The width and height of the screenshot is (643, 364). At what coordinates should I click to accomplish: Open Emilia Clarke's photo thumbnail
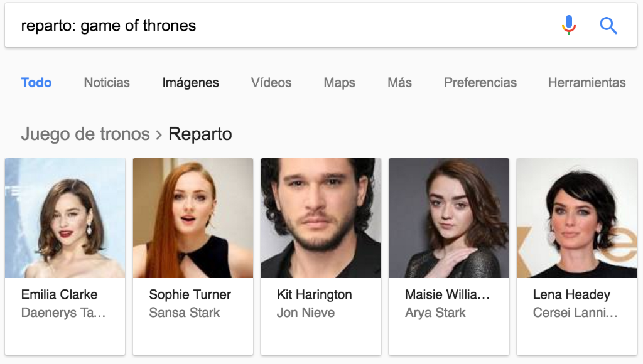coord(65,218)
